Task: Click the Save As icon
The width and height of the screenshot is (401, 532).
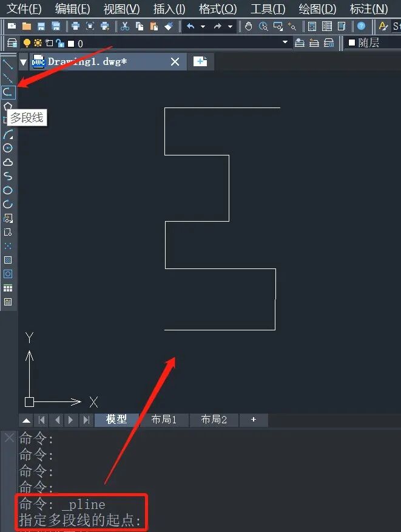Action: click(x=56, y=26)
